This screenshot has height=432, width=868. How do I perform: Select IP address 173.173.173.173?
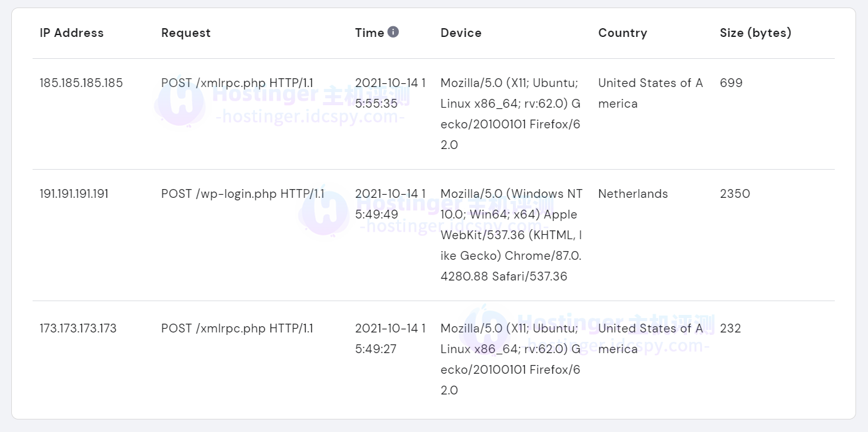(x=78, y=329)
